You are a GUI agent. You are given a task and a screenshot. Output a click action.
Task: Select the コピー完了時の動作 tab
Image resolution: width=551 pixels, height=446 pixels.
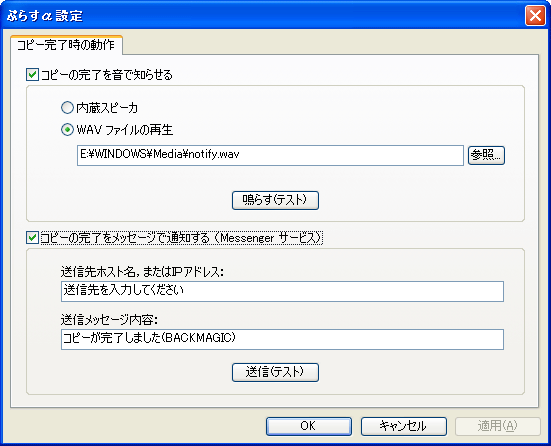(66, 45)
